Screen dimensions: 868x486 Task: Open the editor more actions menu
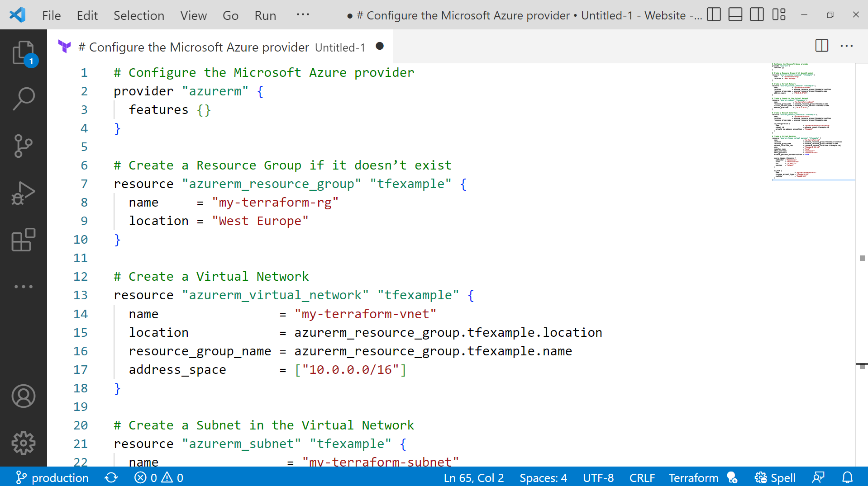(847, 46)
